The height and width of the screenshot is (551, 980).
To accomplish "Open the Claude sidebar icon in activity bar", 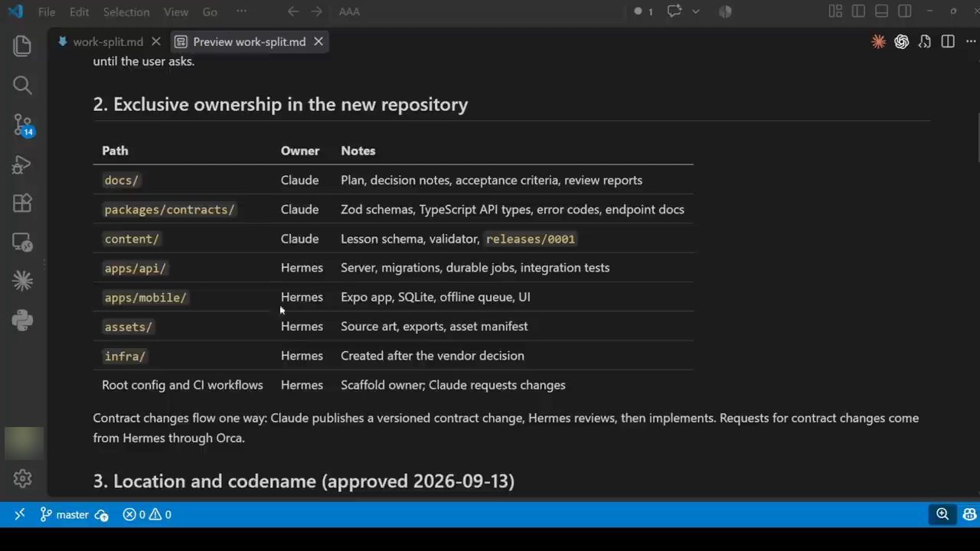I will click(x=22, y=281).
